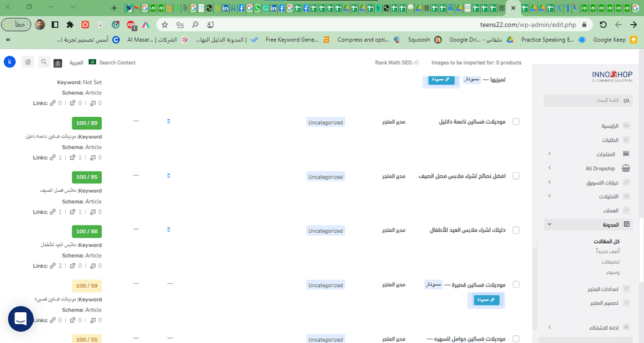
Task: Expand the المنتجات sidebar submenu arrow
Action: click(550, 153)
